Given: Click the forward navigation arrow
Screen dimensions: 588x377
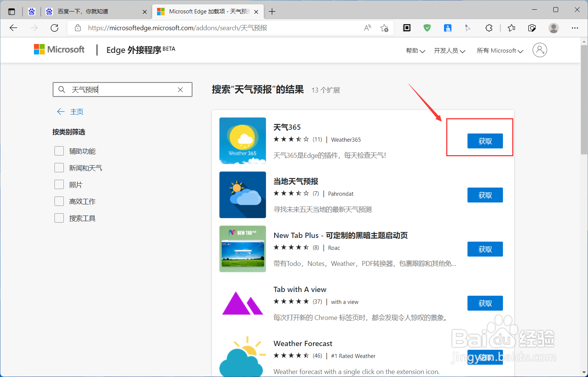Looking at the screenshot, I should click(x=34, y=28).
